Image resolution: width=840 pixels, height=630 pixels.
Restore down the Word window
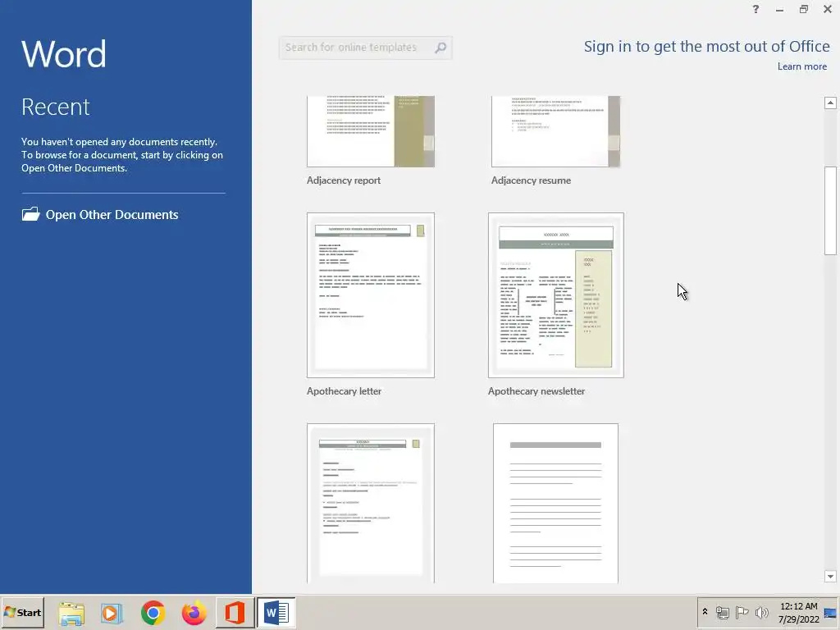[x=804, y=9]
